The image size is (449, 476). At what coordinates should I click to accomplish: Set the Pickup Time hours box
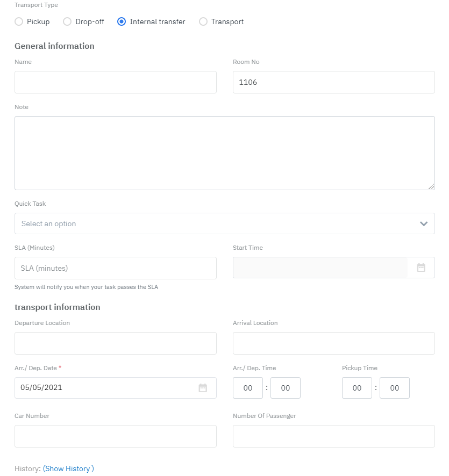(357, 388)
